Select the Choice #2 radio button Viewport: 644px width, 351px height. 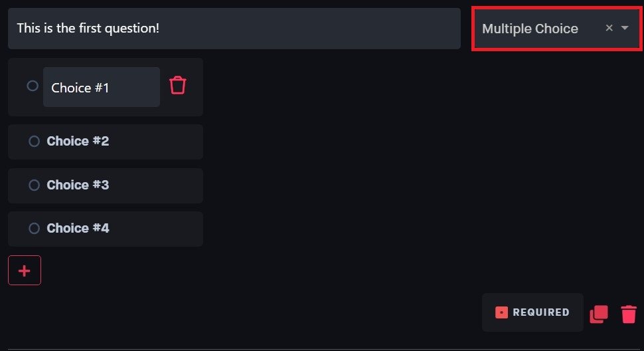tap(35, 141)
